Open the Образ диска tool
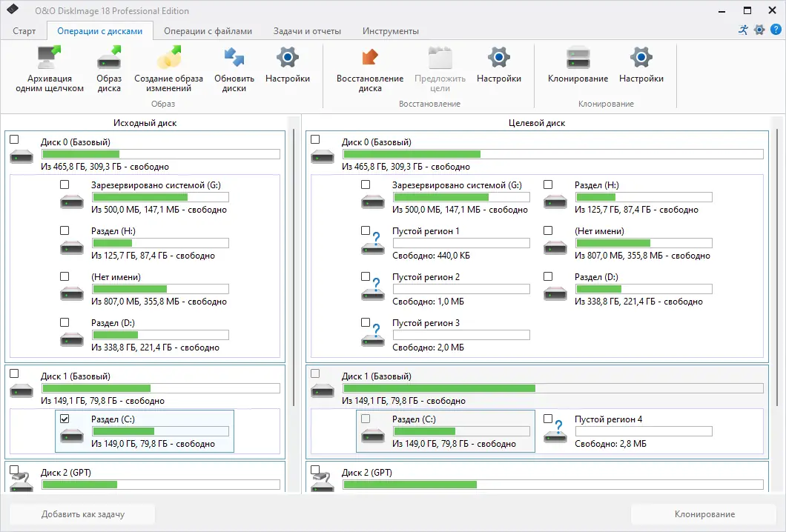This screenshot has height=532, width=786. pos(109,58)
